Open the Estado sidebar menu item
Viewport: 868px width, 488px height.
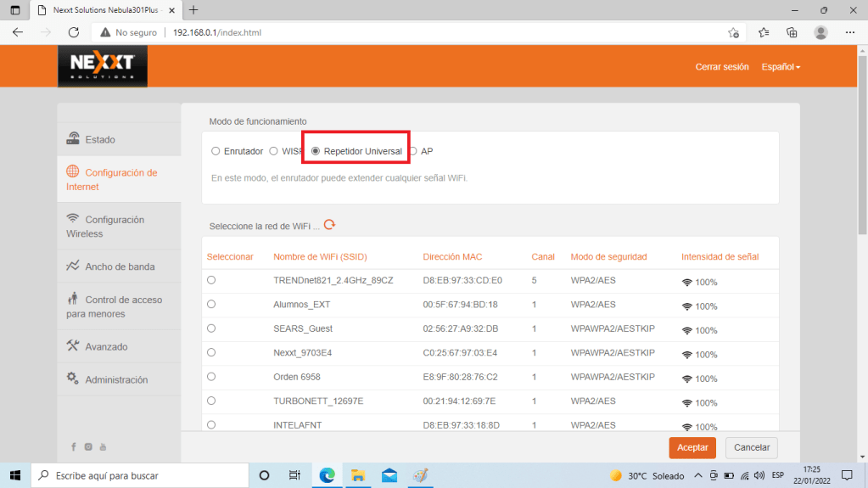(100, 139)
